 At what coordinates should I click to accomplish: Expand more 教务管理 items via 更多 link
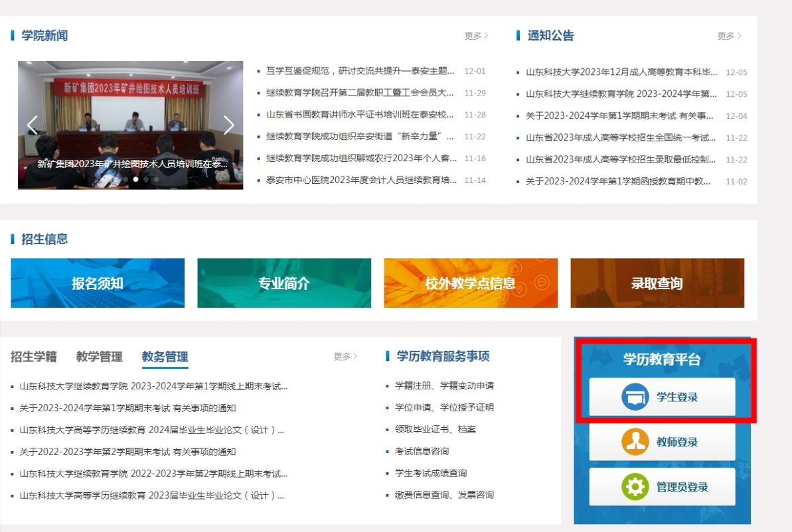345,357
